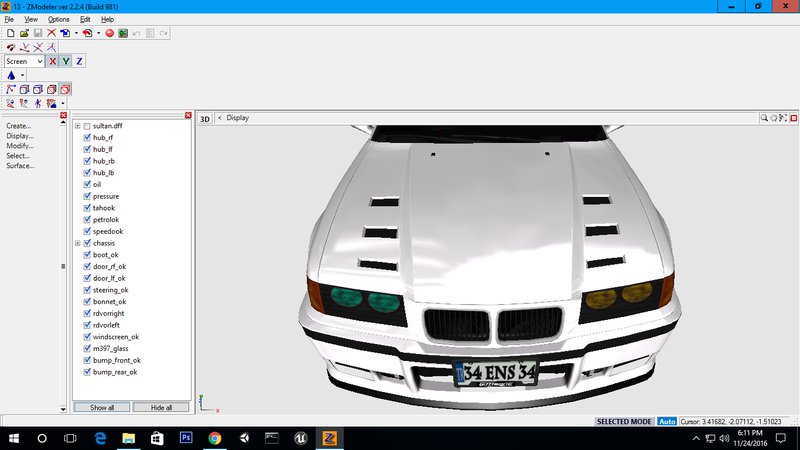
Task: Click the red Export toolbar icon
Action: tap(87, 33)
